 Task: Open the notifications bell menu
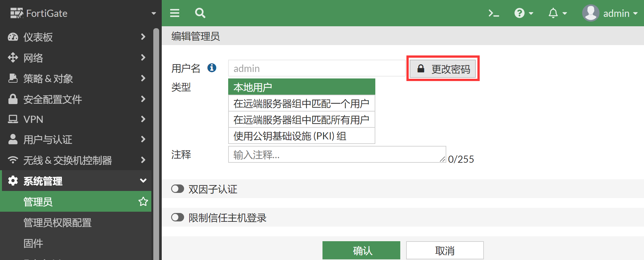(x=557, y=13)
